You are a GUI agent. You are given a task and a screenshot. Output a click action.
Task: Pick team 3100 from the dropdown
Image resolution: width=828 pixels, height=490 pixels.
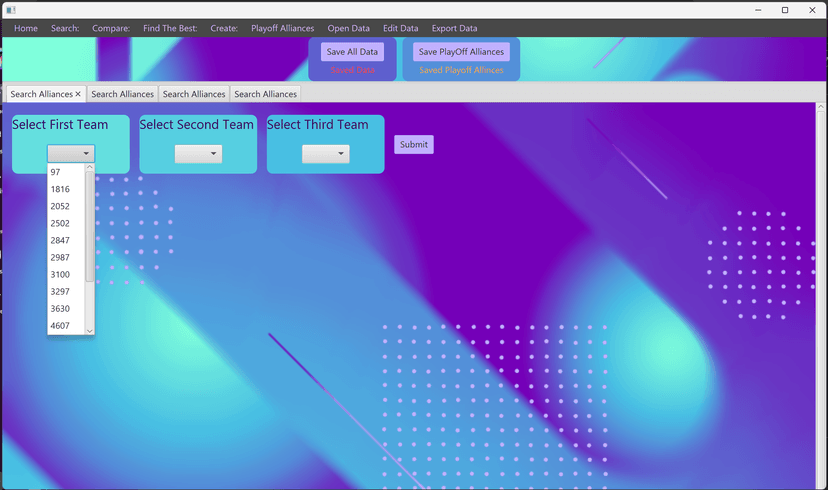[x=60, y=274]
